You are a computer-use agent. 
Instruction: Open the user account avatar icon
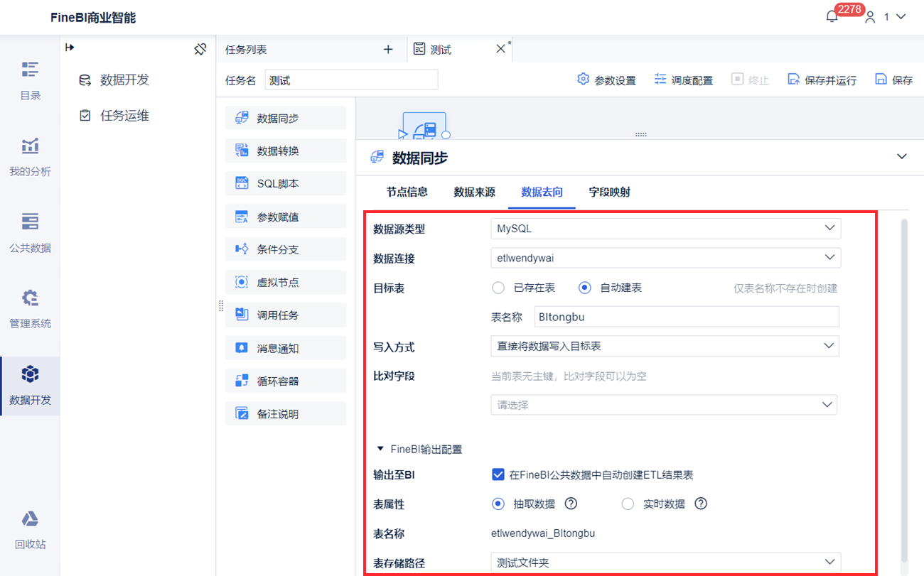coord(870,17)
